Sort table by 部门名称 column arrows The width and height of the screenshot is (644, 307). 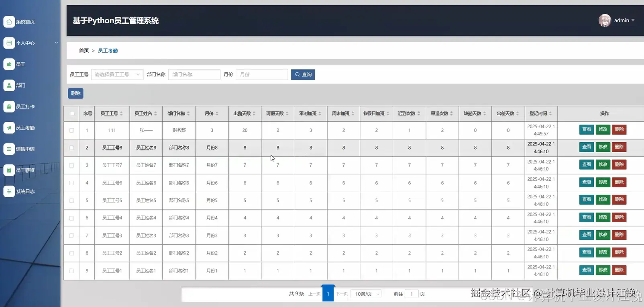(x=188, y=114)
